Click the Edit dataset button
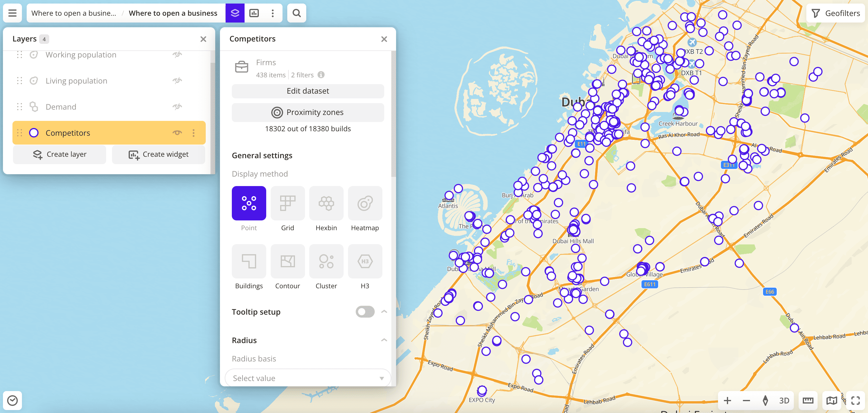 [x=307, y=91]
